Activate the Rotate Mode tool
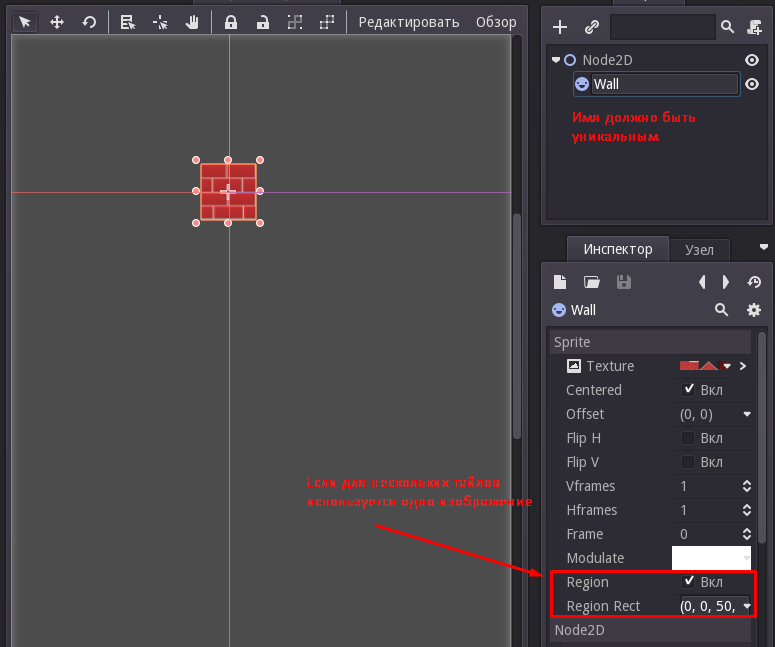775x647 pixels. point(89,22)
